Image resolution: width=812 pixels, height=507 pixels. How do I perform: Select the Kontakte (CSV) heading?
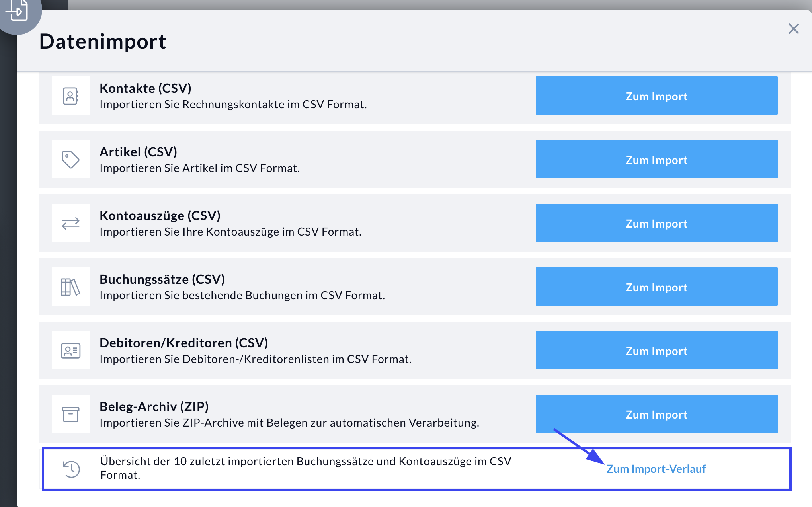point(145,88)
